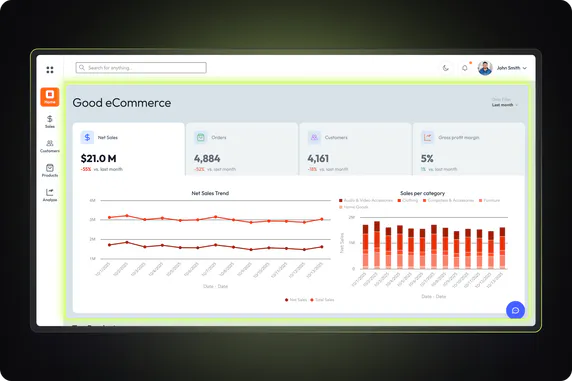Open the four-dot app grid menu
Viewport: 572px width, 381px height.
pos(50,70)
